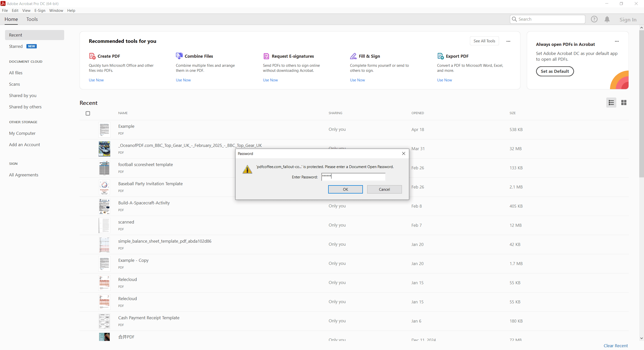Switch to list view layout icon
644x350 pixels.
point(611,103)
